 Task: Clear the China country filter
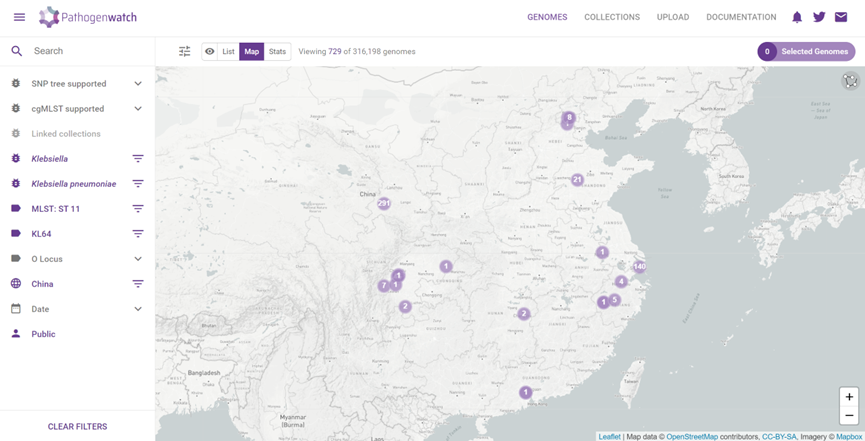[138, 284]
